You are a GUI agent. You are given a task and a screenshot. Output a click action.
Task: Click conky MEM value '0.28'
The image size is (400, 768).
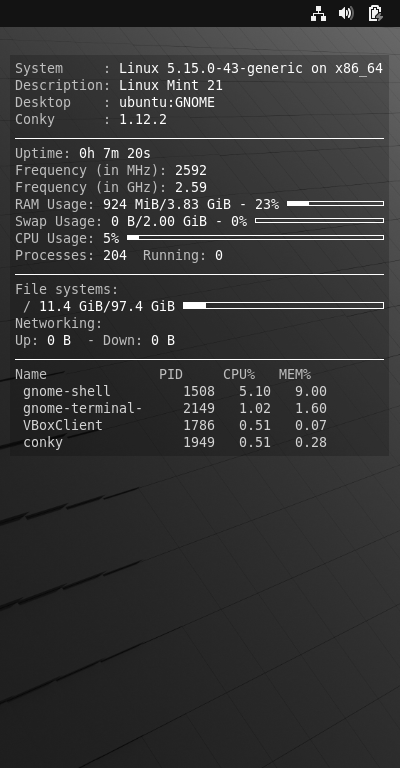310,442
